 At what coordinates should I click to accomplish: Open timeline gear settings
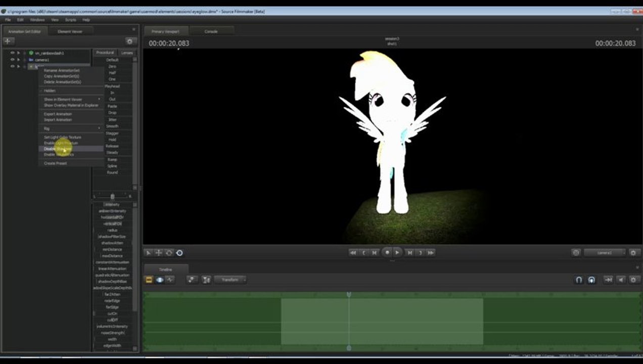[634, 280]
